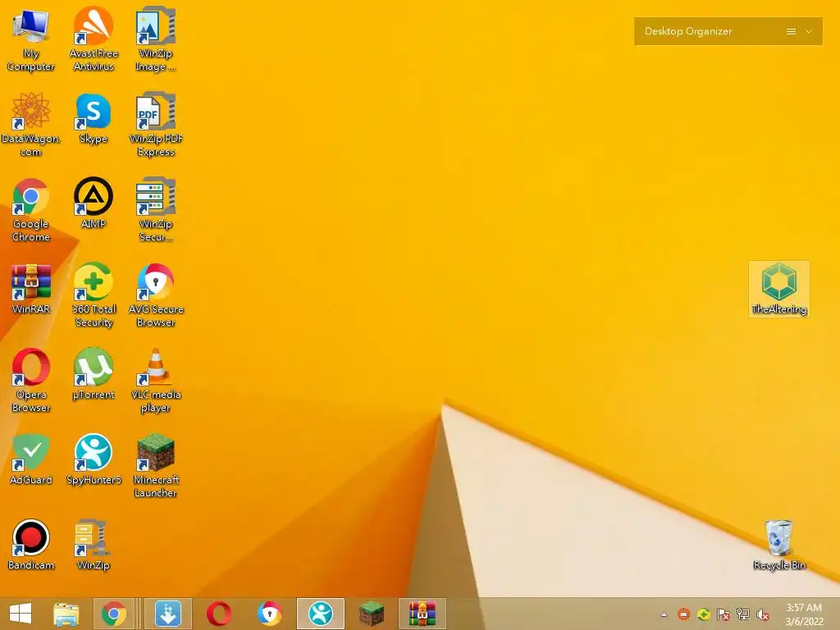This screenshot has width=840, height=630.
Task: Select the µTorrent desktop shortcut
Action: pyautogui.click(x=94, y=374)
